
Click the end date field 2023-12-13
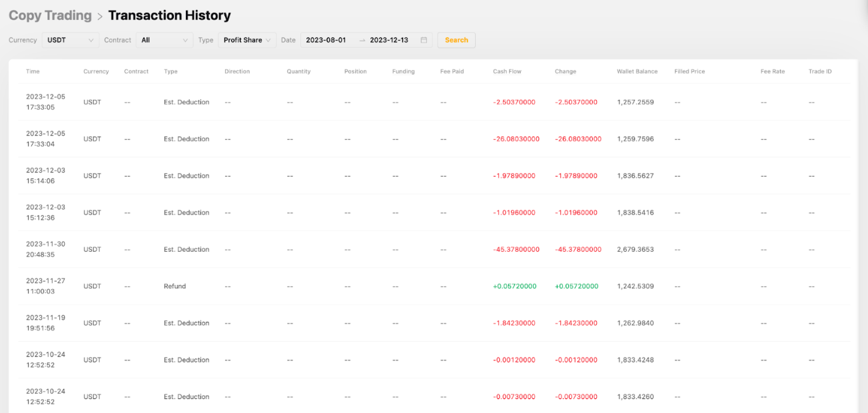pos(389,40)
